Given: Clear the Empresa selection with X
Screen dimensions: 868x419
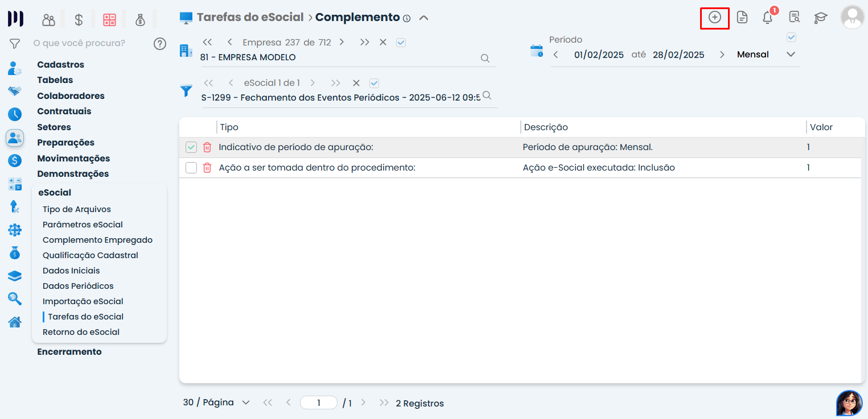Looking at the screenshot, I should pos(383,42).
